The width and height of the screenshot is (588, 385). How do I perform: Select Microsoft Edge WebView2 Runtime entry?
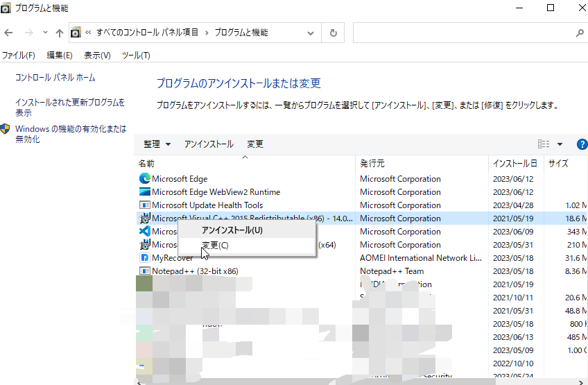(x=216, y=191)
